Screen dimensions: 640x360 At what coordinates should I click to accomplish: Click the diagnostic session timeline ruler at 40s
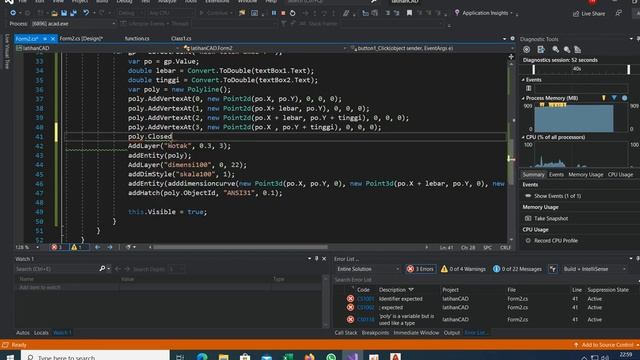576,69
